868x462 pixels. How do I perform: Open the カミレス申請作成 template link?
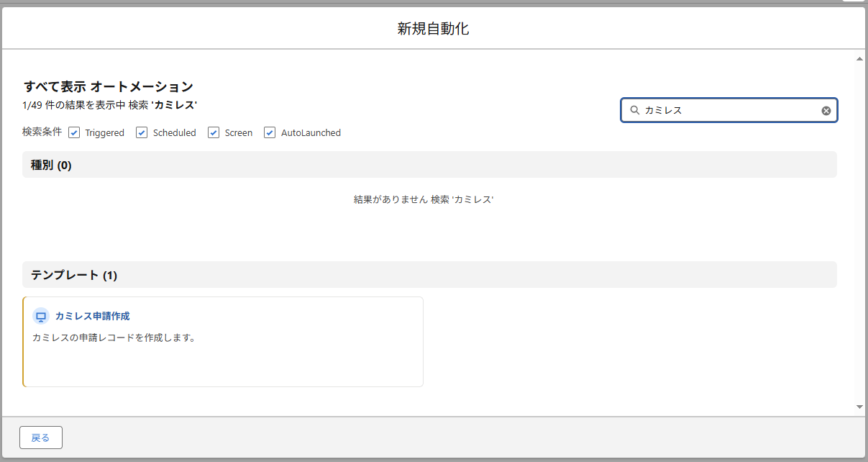click(x=92, y=316)
